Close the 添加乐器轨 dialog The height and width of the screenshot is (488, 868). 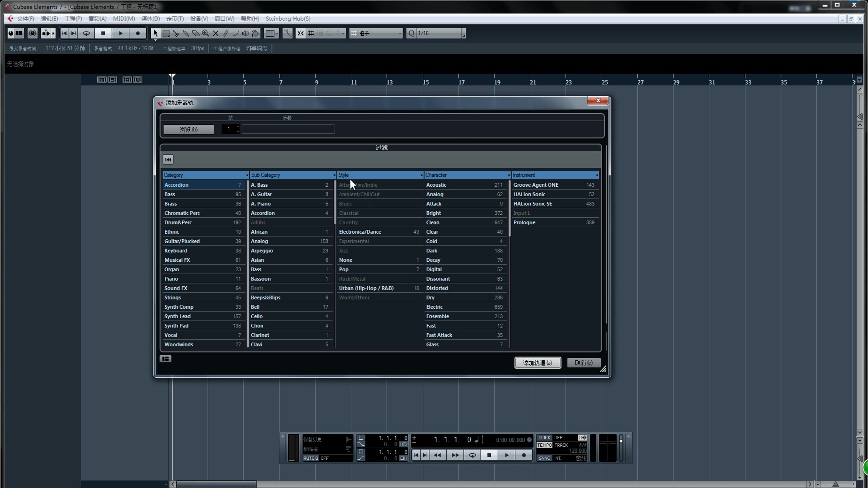(x=598, y=100)
